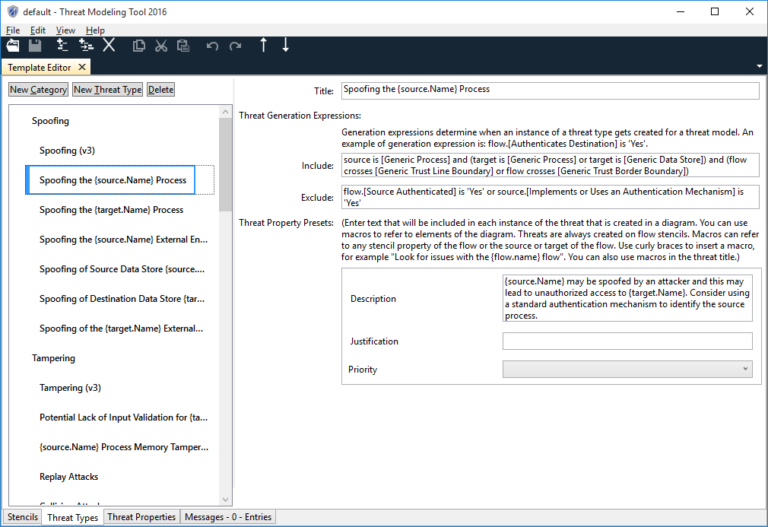Select Spoofing the {source.Name} Process
Screen dimensions: 768x527
[113, 180]
